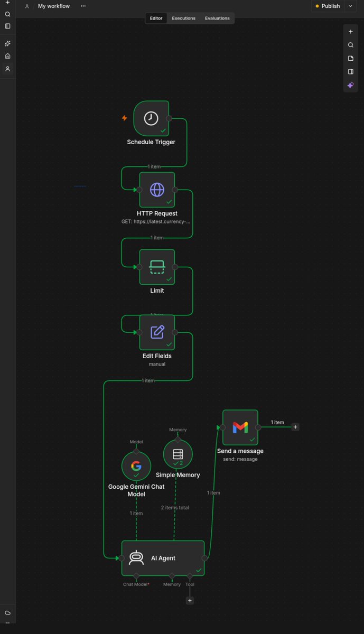Screen dimensions: 364x634
Task: Open the person icon in the left sidebar
Action: click(7, 69)
